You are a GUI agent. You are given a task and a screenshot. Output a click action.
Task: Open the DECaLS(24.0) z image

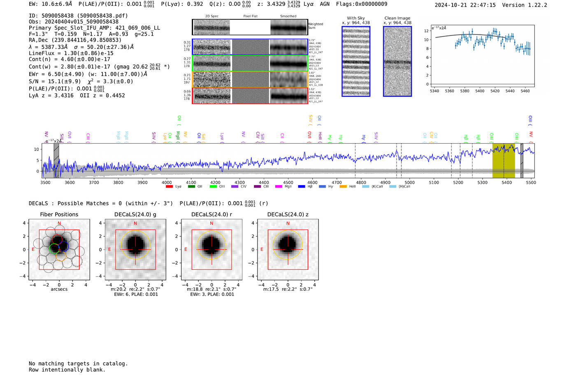(x=288, y=249)
